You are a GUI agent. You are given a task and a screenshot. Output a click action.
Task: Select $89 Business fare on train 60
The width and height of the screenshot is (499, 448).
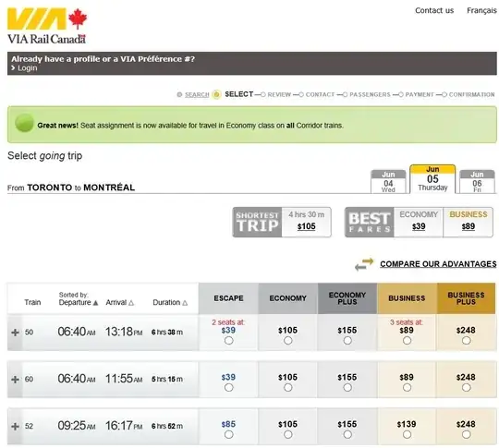click(x=407, y=388)
